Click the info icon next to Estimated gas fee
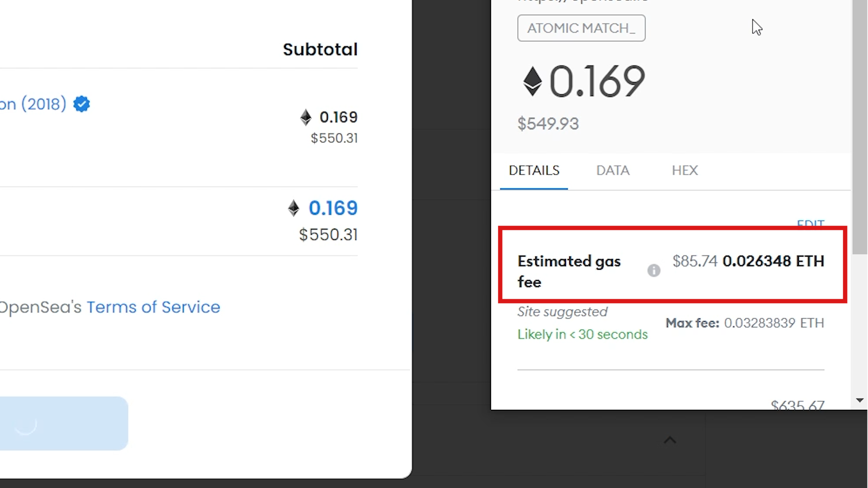 654,270
